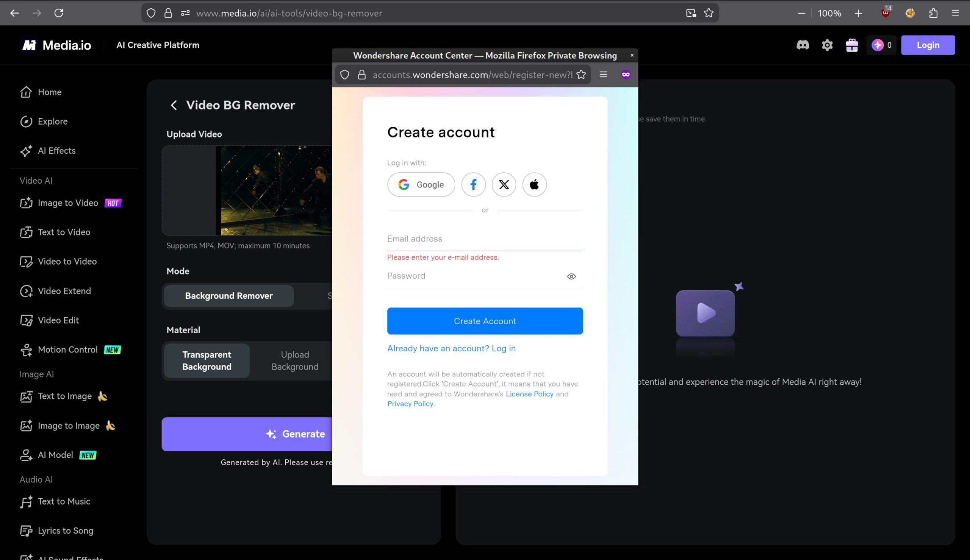Select Background Remover mode

(x=228, y=296)
